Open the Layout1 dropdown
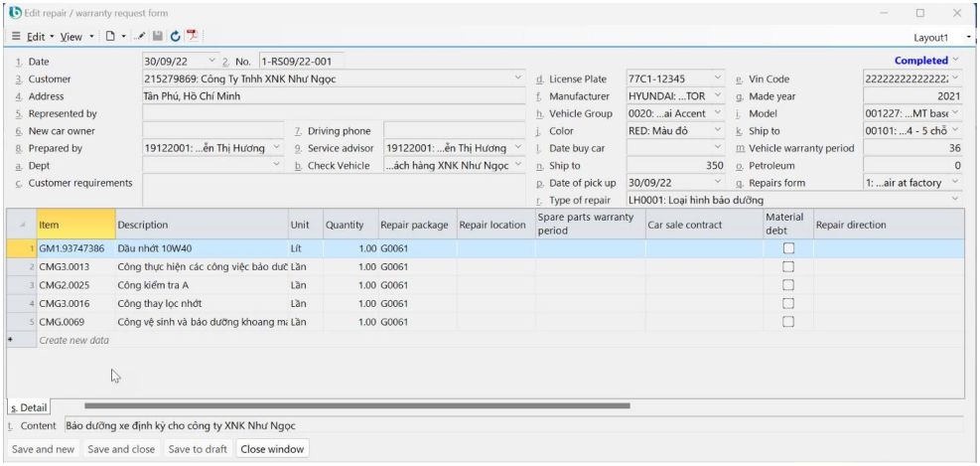 pos(969,38)
